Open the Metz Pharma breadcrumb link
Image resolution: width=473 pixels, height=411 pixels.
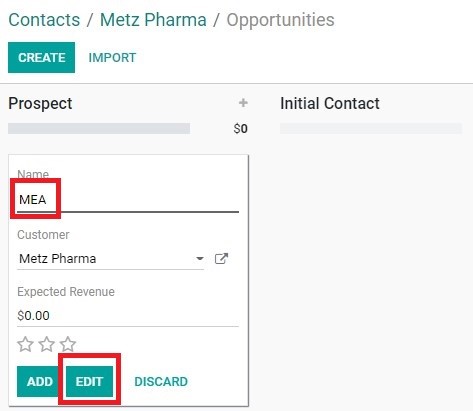153,20
